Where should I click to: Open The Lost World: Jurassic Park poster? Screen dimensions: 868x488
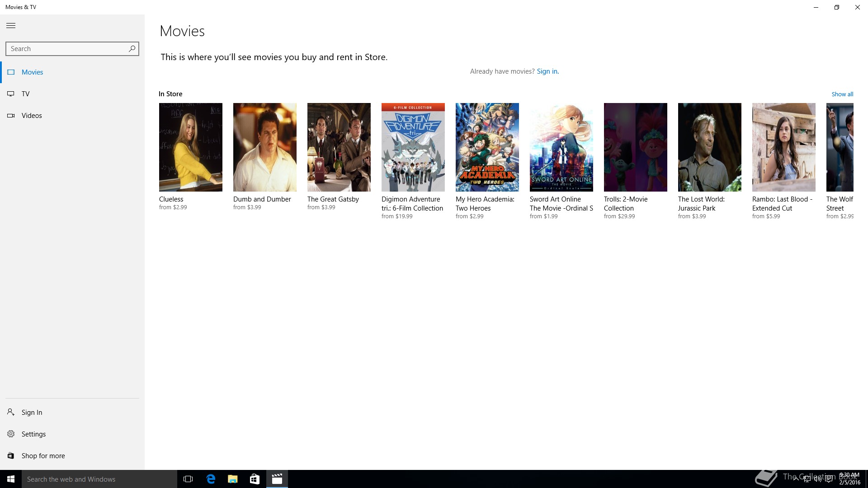click(x=710, y=147)
